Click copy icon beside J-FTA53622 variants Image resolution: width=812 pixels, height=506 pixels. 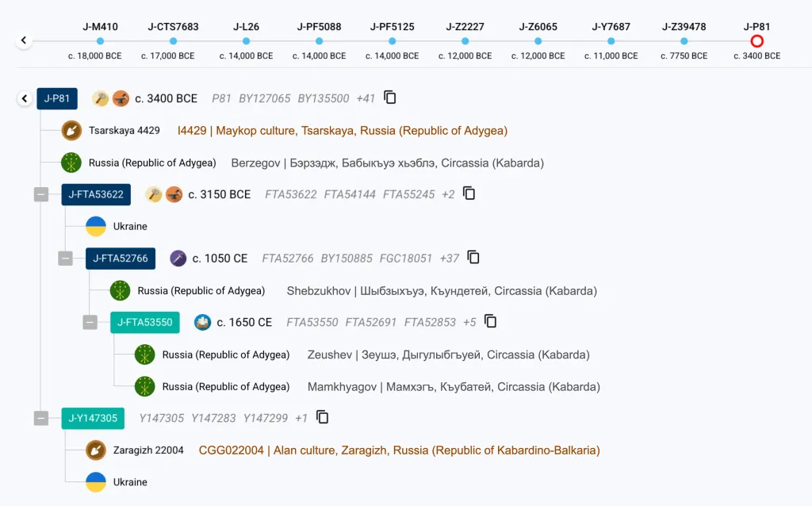click(x=469, y=194)
